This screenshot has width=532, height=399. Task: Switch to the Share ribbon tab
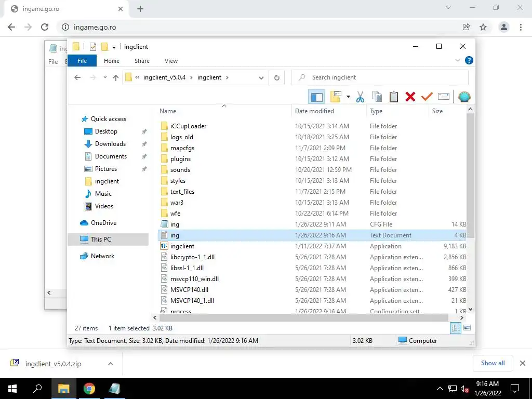(x=142, y=61)
